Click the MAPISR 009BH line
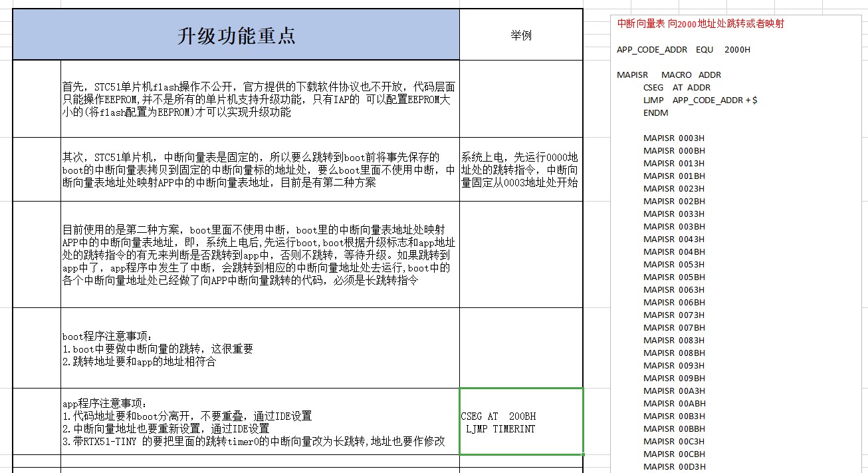 tap(674, 378)
